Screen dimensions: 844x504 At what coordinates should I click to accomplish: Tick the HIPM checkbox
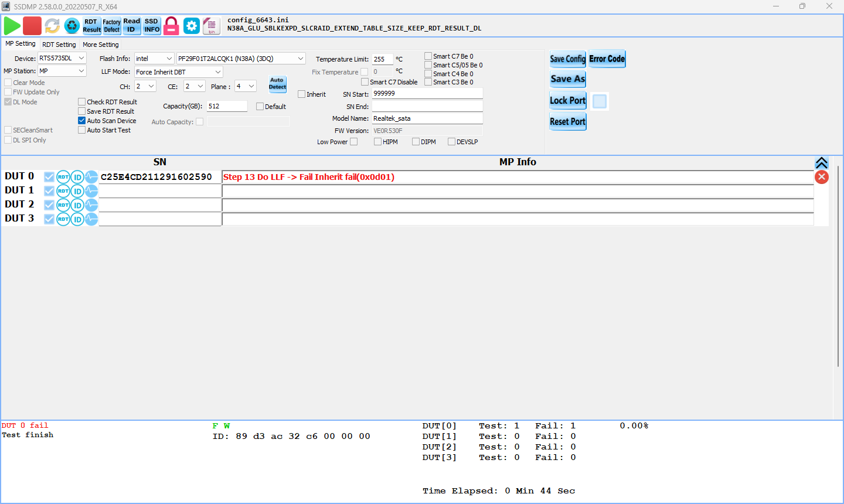point(378,142)
